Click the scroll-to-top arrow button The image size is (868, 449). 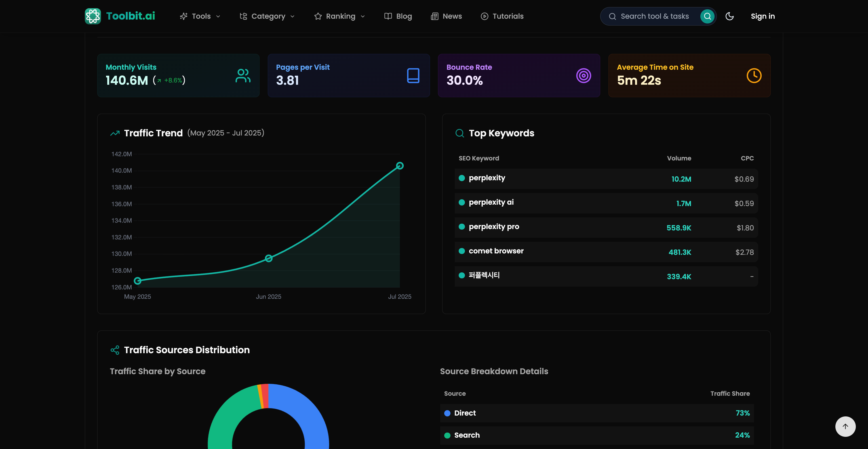[845, 426]
